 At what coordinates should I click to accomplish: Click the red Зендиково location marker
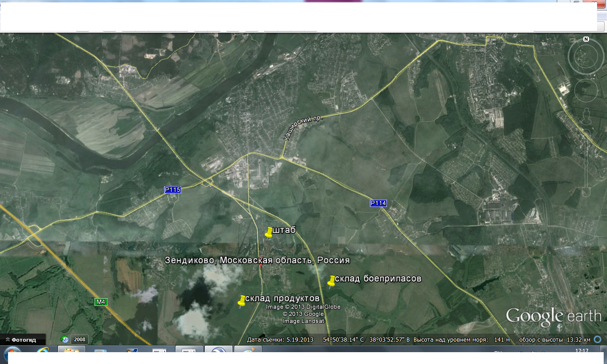coord(261,263)
